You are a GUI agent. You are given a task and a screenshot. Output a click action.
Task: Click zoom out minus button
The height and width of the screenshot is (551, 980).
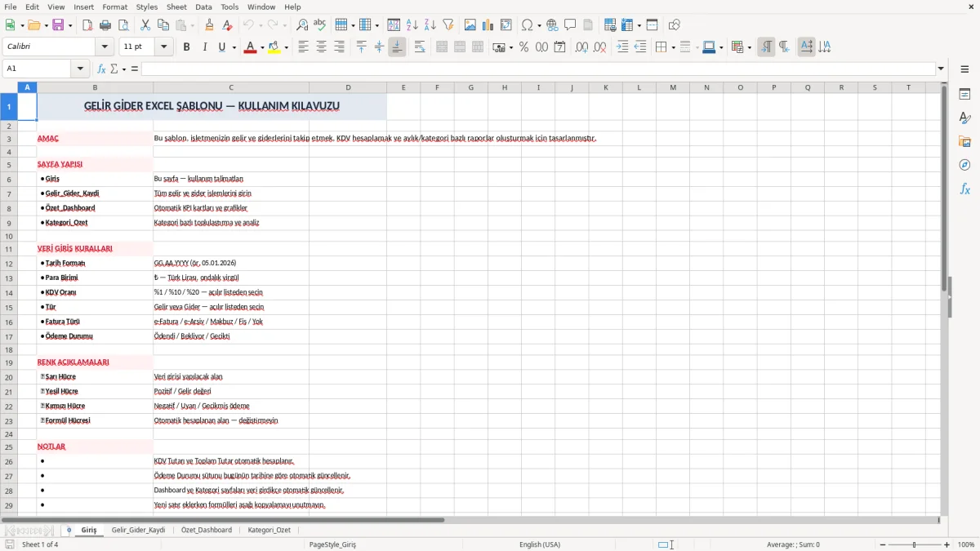pyautogui.click(x=881, y=544)
